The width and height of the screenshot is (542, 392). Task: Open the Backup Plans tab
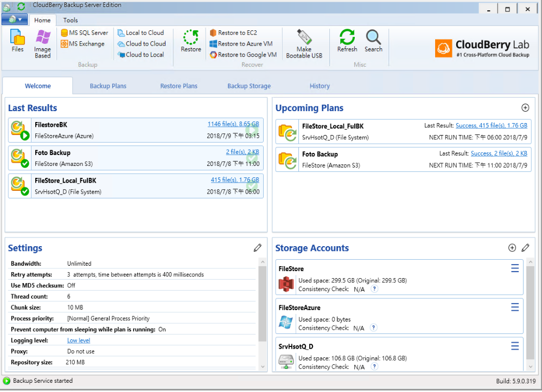coord(108,86)
